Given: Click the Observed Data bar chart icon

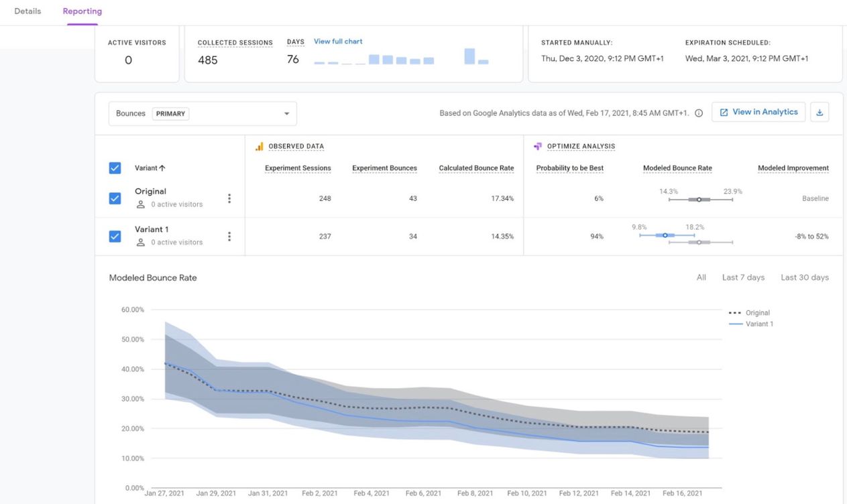Looking at the screenshot, I should pyautogui.click(x=259, y=146).
